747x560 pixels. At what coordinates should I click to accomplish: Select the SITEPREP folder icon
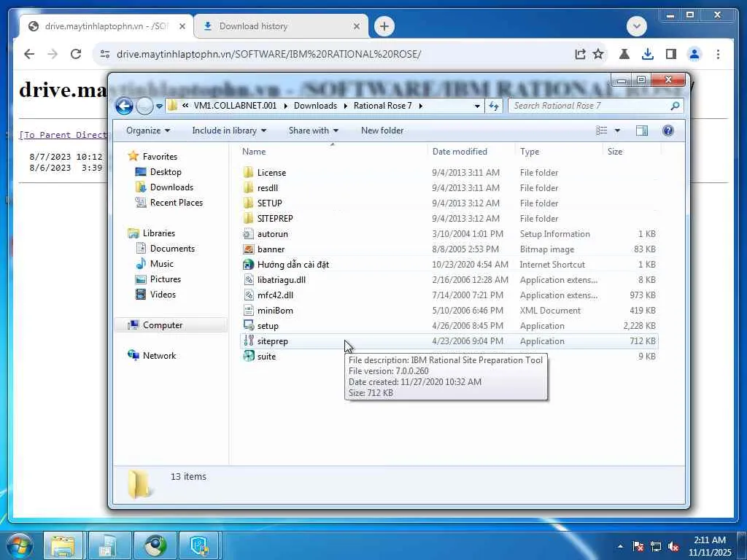[248, 218]
